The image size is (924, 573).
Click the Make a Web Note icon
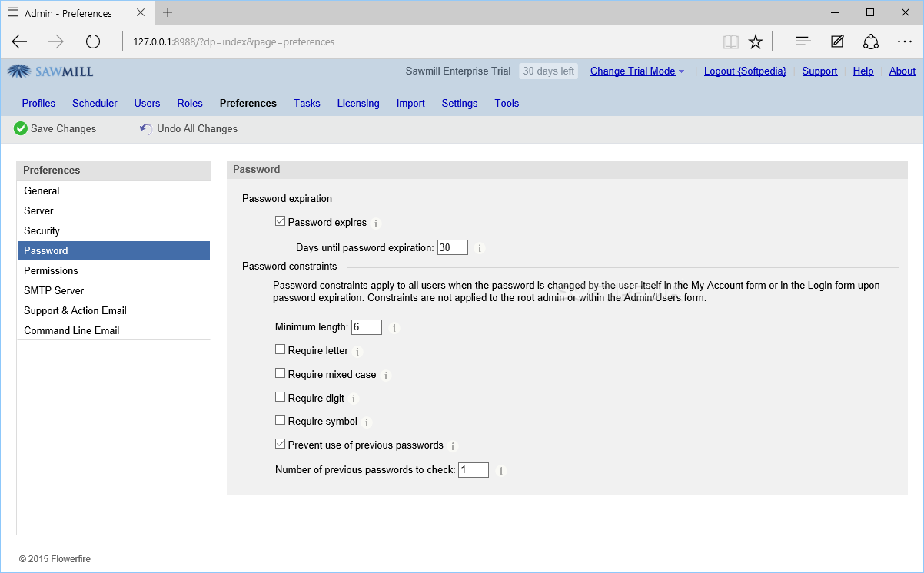point(837,41)
